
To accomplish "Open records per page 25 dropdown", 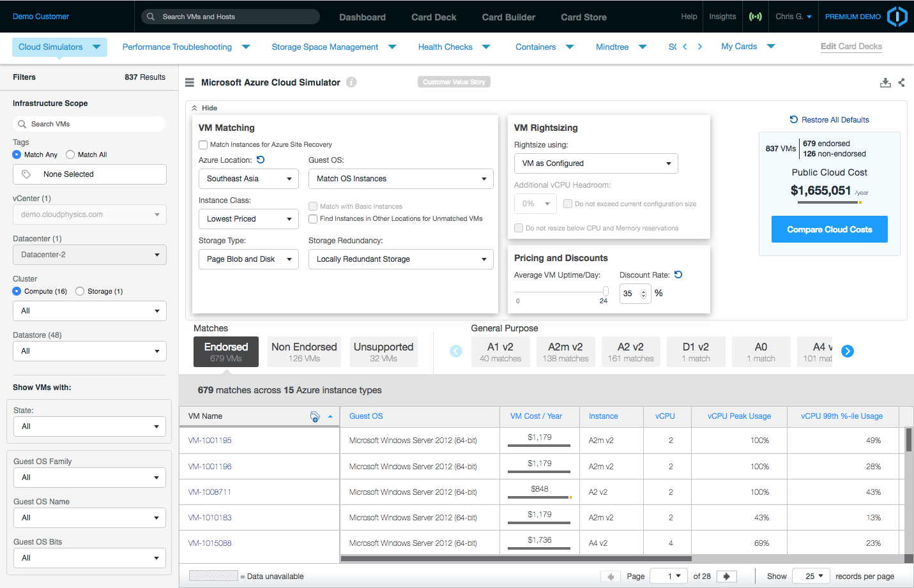I will pos(811,576).
